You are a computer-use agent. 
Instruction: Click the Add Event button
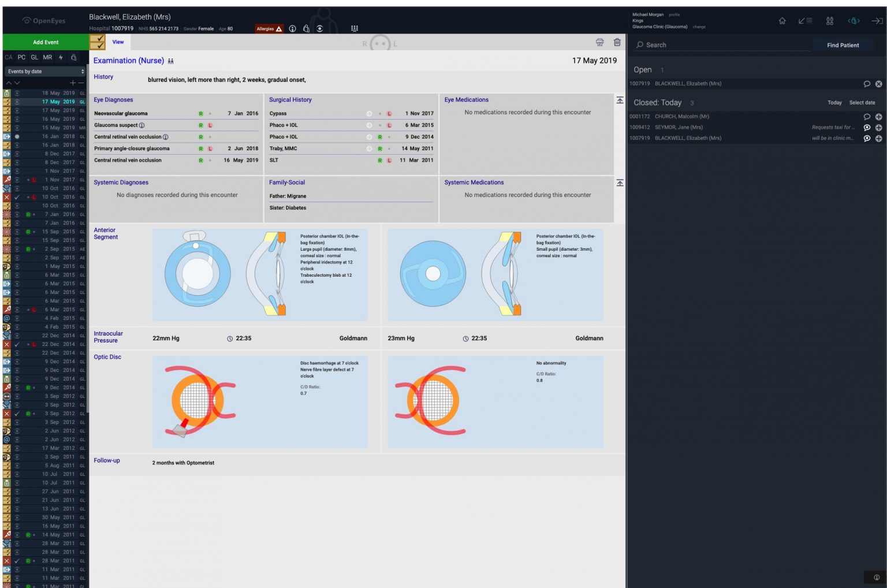[x=46, y=42]
